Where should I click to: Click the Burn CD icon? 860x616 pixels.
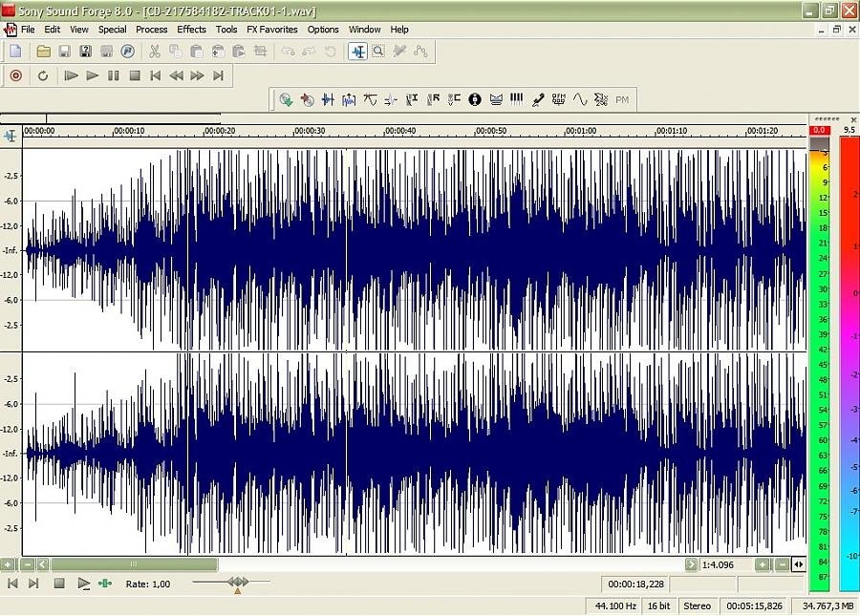pos(307,99)
